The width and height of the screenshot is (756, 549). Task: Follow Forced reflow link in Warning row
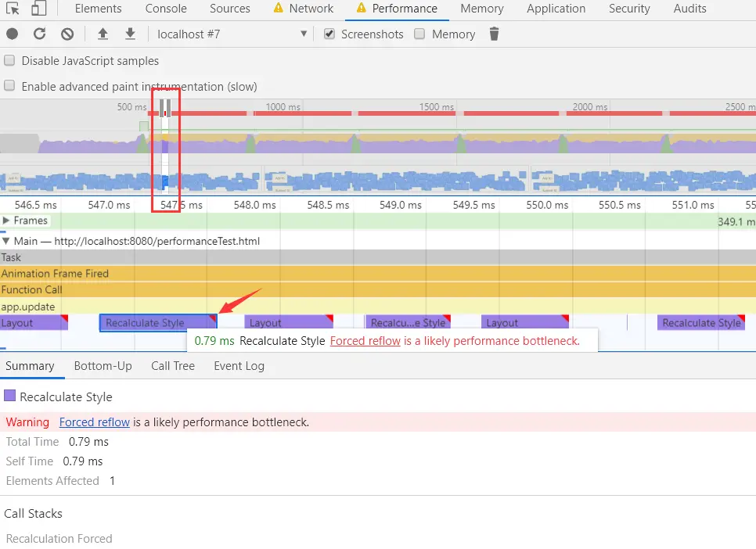[95, 422]
